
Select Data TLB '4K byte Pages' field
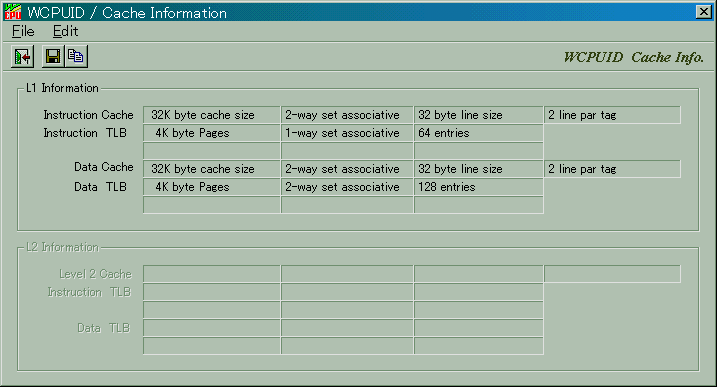click(x=212, y=187)
